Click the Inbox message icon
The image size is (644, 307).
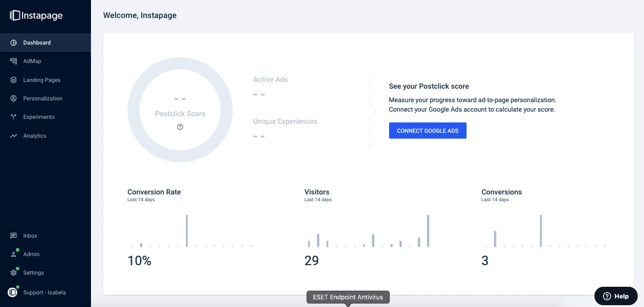coord(14,236)
